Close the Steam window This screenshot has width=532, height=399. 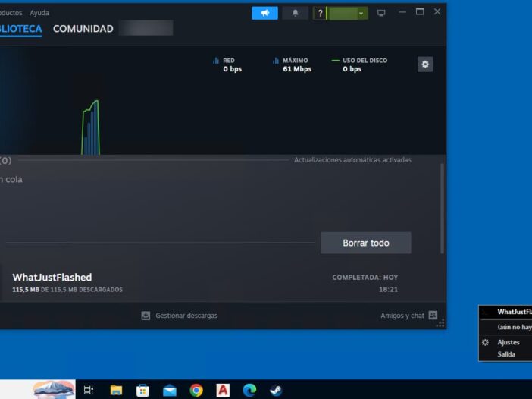point(437,12)
